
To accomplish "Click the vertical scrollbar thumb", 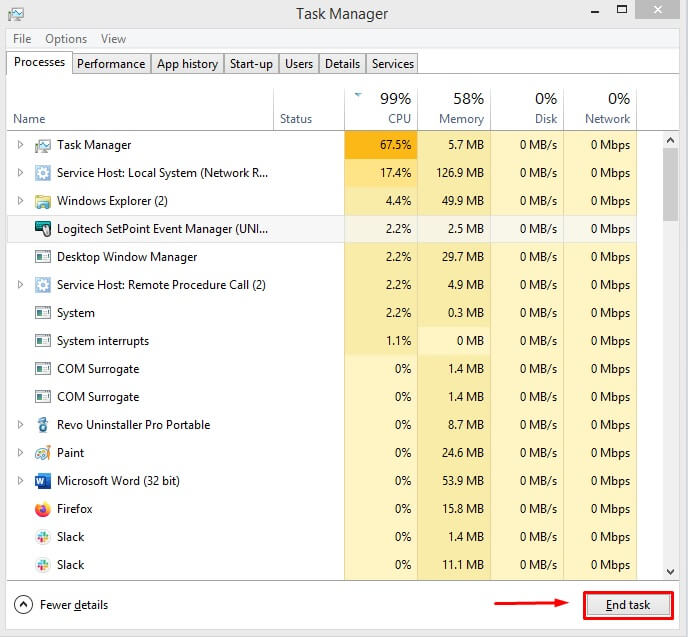I will click(x=670, y=185).
